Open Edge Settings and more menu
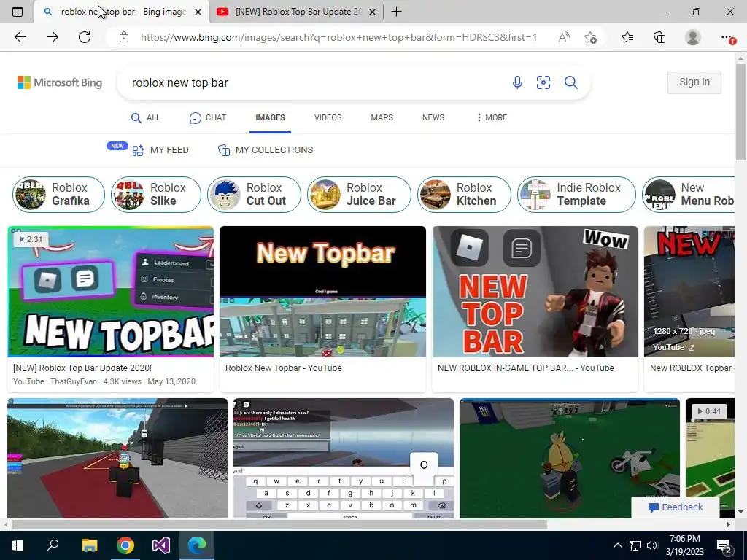This screenshot has width=747, height=560. click(727, 37)
